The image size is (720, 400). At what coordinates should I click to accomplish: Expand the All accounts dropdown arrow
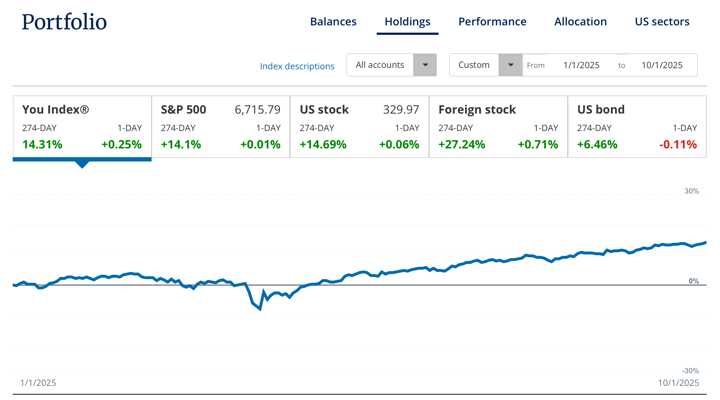coord(425,65)
